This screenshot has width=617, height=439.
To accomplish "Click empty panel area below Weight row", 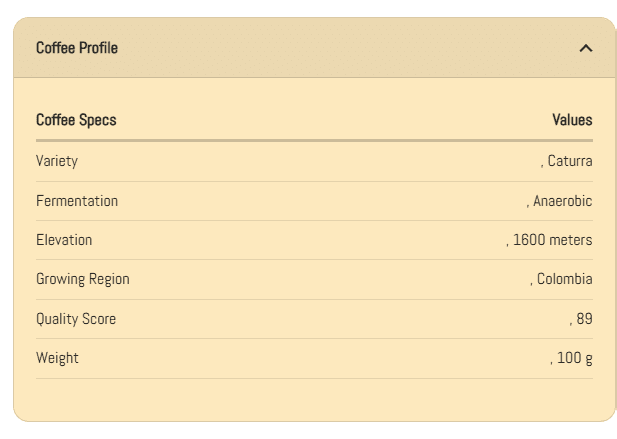I will tap(314, 399).
